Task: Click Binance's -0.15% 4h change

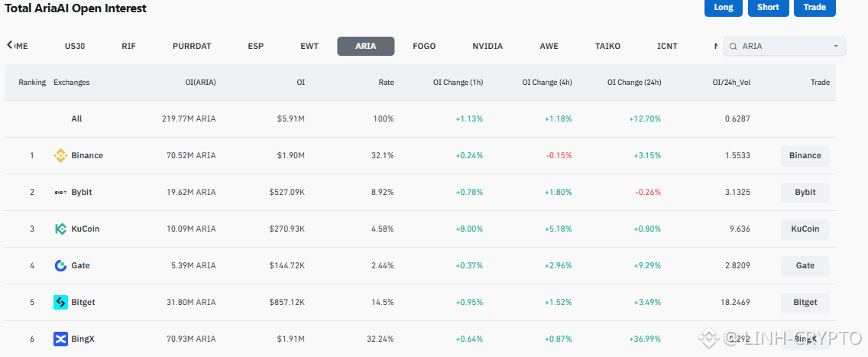Action: coord(559,155)
